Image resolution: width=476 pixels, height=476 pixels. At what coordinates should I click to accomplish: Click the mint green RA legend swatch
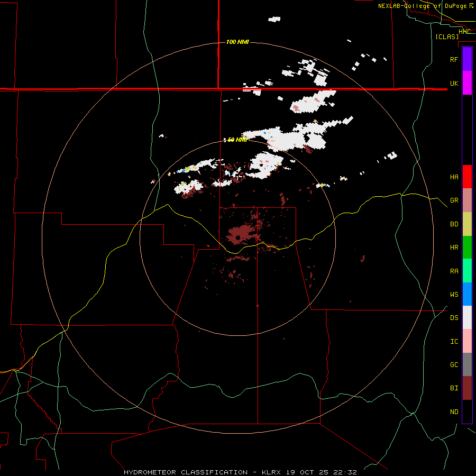[x=467, y=271]
